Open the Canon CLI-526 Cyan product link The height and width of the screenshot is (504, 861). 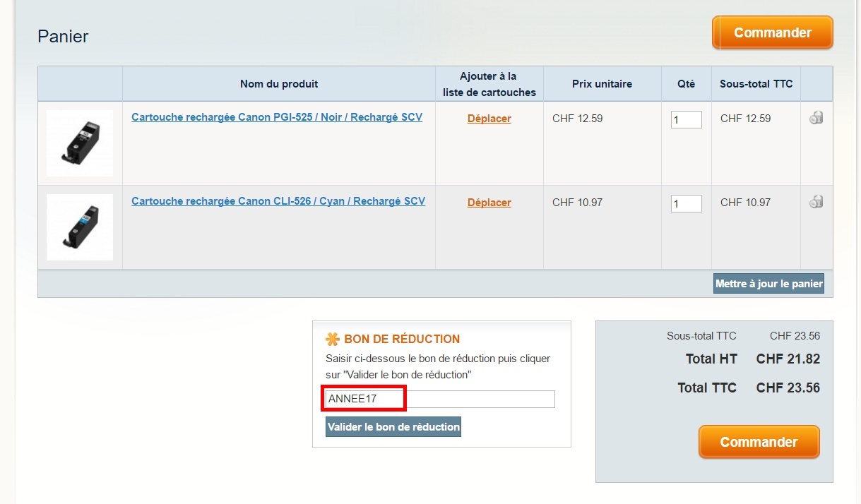tap(278, 201)
